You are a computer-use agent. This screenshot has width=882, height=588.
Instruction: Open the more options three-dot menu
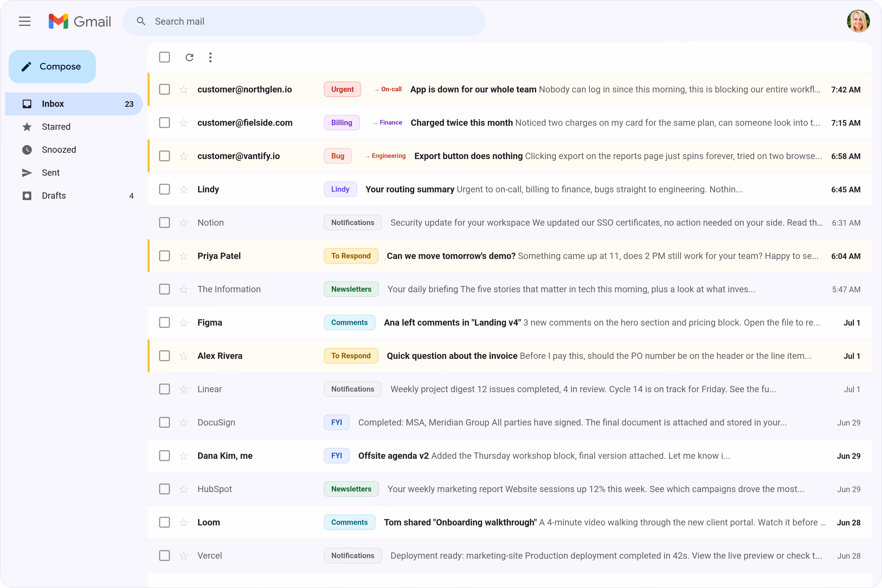pyautogui.click(x=210, y=57)
